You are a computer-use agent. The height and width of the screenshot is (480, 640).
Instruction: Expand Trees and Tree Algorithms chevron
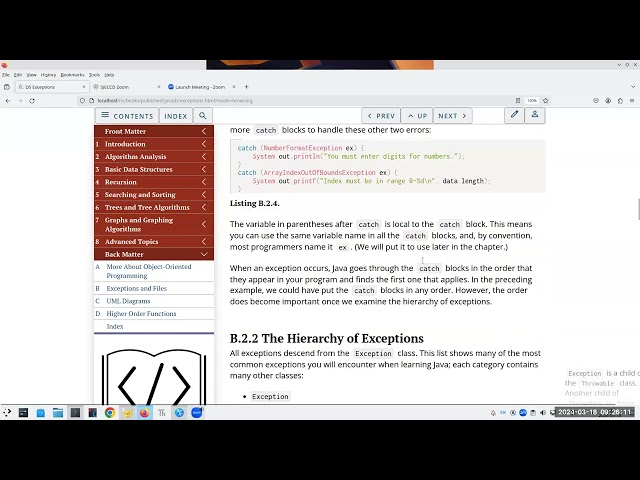pyautogui.click(x=204, y=207)
